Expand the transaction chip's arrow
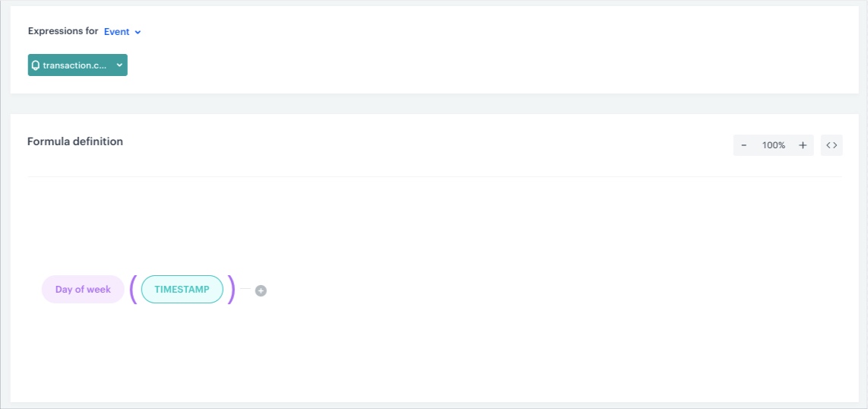868x409 pixels. coord(119,65)
